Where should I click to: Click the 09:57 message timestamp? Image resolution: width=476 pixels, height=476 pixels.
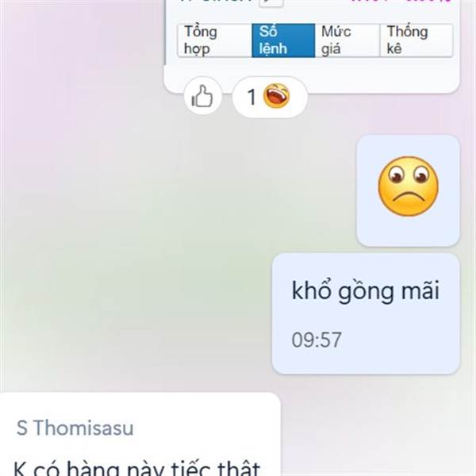[317, 340]
